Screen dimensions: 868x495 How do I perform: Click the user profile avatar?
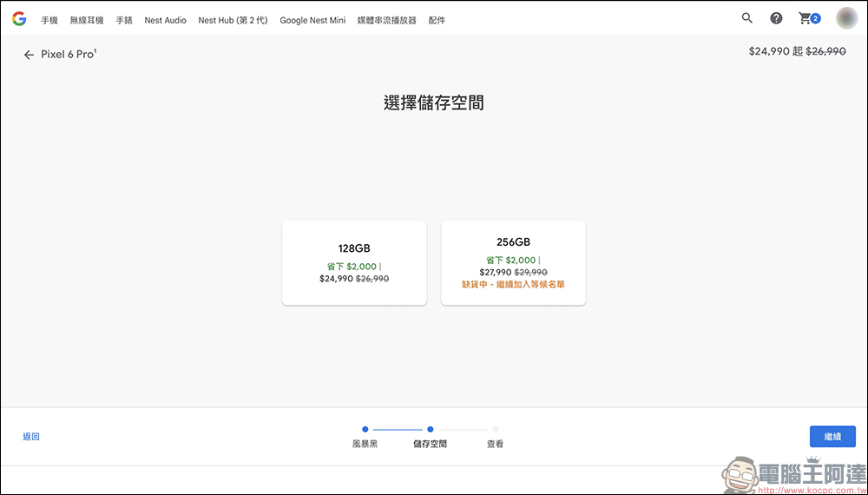[846, 18]
